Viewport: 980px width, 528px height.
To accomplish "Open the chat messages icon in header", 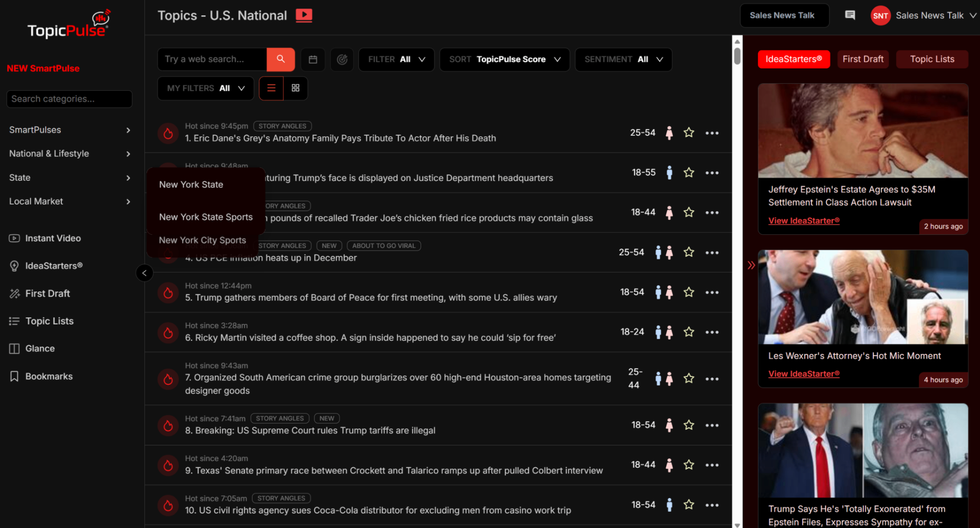I will 850,15.
